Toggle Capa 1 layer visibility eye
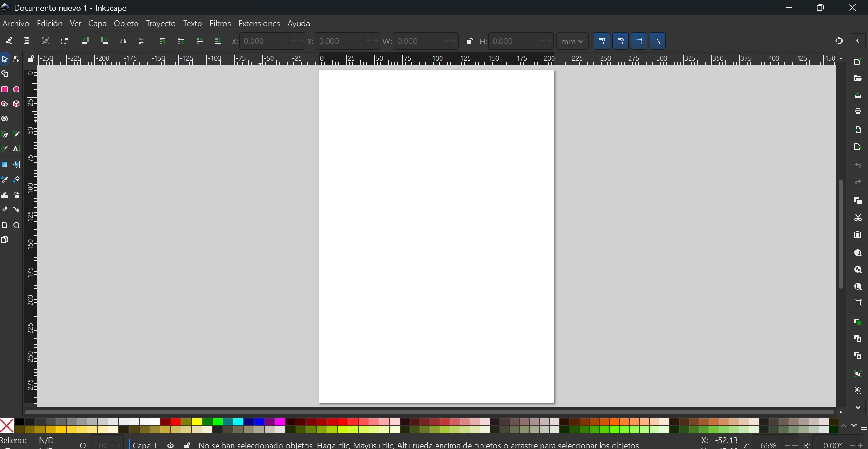Viewport: 868px width, 449px height. coord(170,445)
